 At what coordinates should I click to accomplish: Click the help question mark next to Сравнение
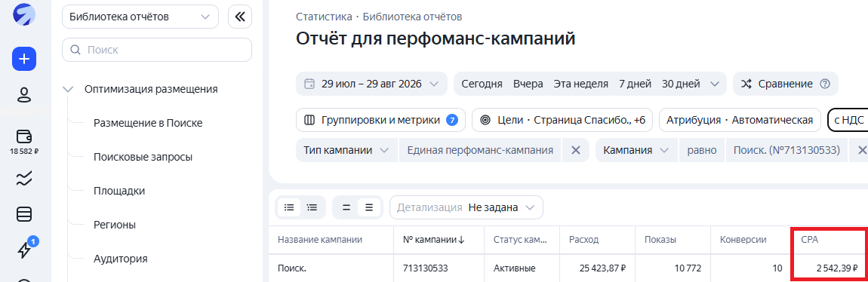tap(825, 84)
